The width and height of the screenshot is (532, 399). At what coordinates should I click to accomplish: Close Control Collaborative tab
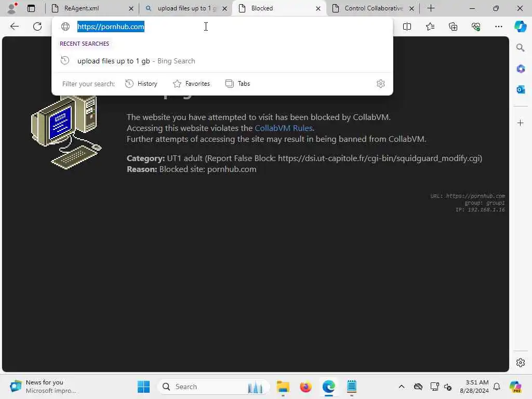coord(411,8)
